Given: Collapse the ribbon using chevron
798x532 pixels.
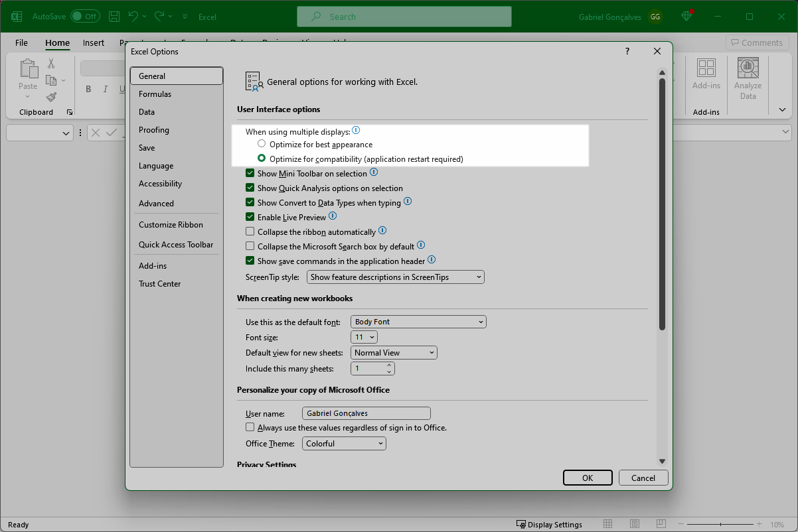Looking at the screenshot, I should pos(782,110).
